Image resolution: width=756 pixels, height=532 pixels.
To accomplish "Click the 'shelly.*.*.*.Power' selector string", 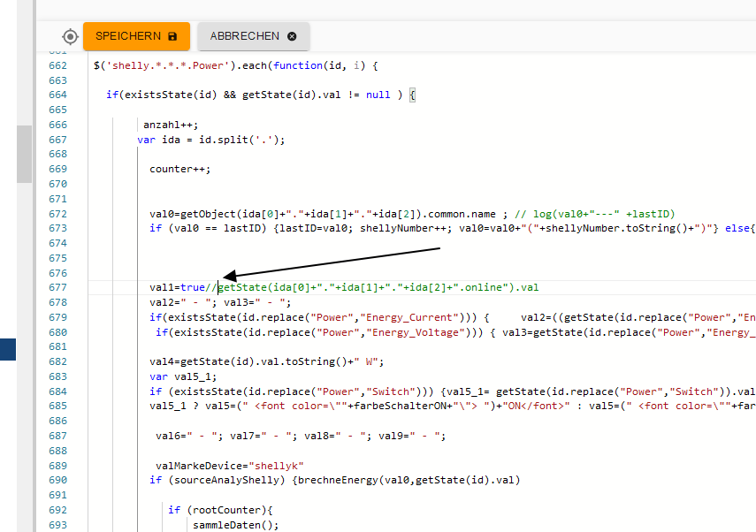I will (168, 65).
